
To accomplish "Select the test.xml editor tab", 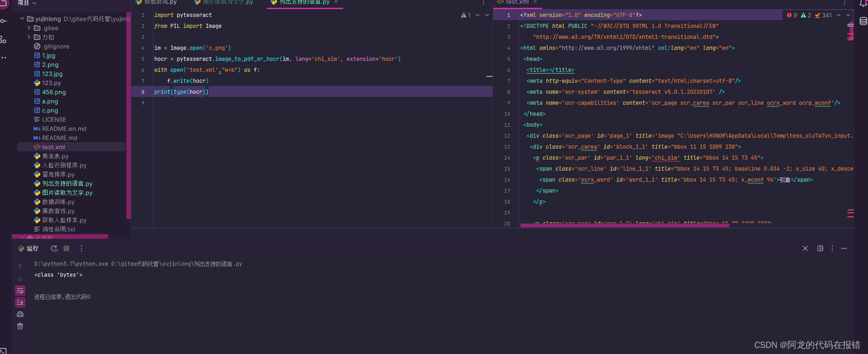I will (513, 2).
